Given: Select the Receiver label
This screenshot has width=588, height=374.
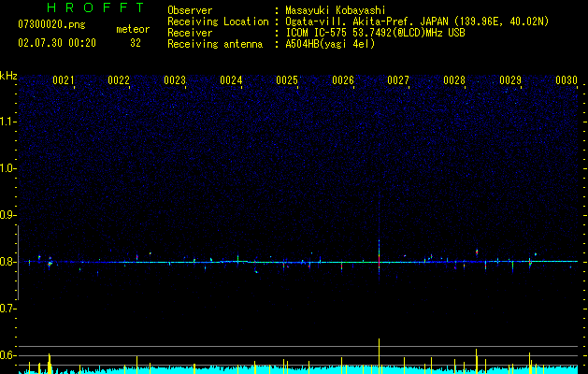Looking at the screenshot, I should tap(190, 33).
